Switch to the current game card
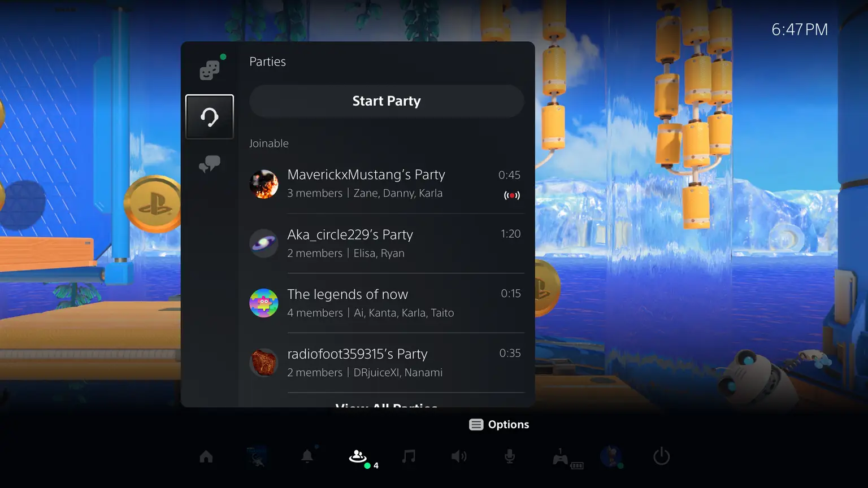The width and height of the screenshot is (868, 488). (x=257, y=456)
